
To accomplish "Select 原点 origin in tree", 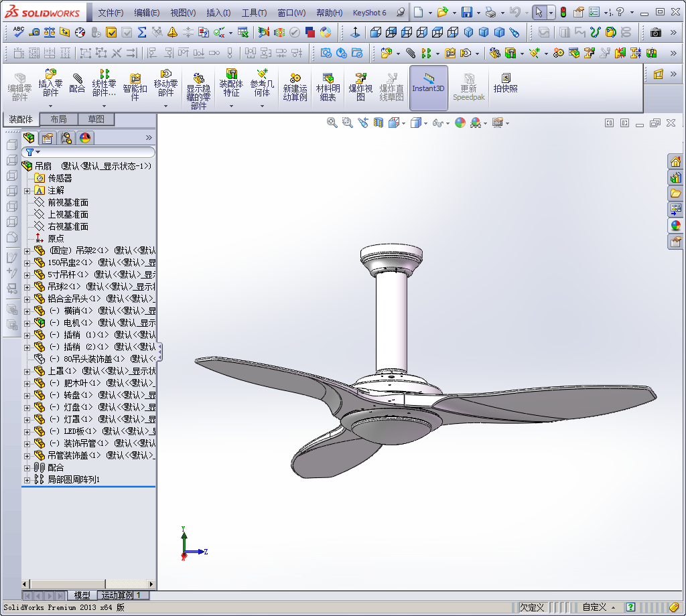I will point(56,239).
